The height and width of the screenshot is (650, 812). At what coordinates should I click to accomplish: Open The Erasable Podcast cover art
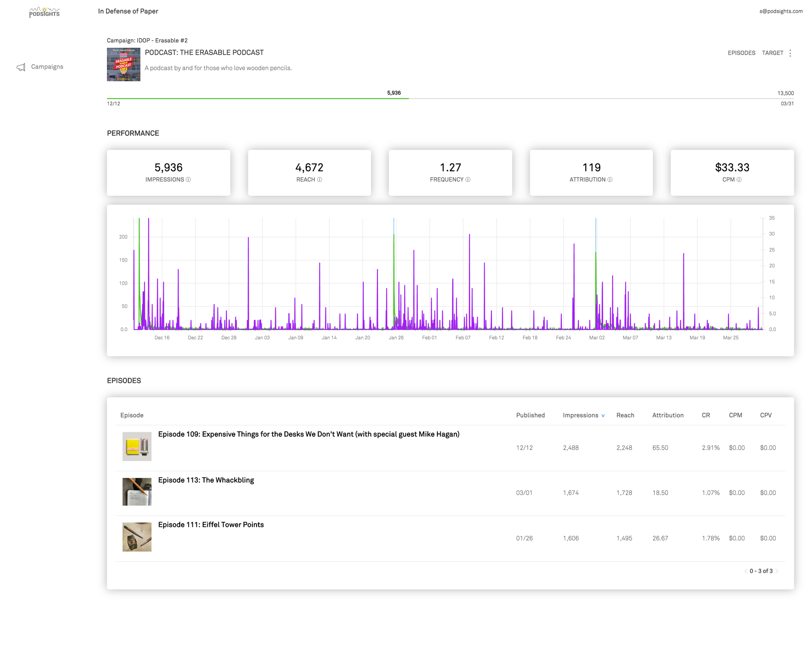[123, 64]
